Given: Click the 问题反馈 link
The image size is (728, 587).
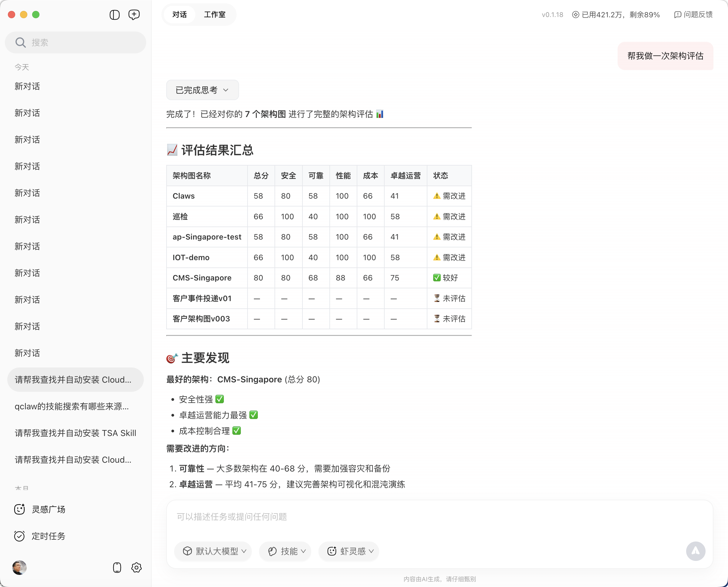Looking at the screenshot, I should (x=693, y=15).
